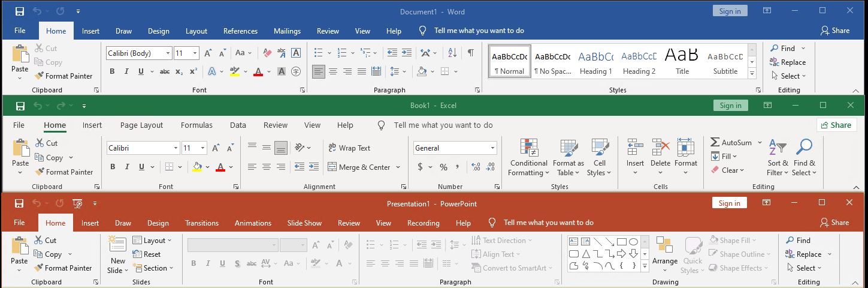Select the text box shape in PowerPoint

[x=573, y=242]
